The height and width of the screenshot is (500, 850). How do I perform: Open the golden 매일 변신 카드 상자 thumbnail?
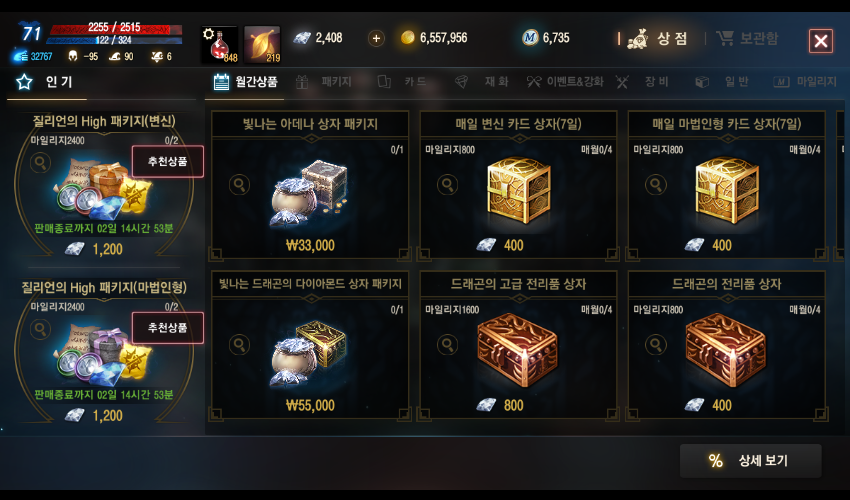[x=518, y=190]
